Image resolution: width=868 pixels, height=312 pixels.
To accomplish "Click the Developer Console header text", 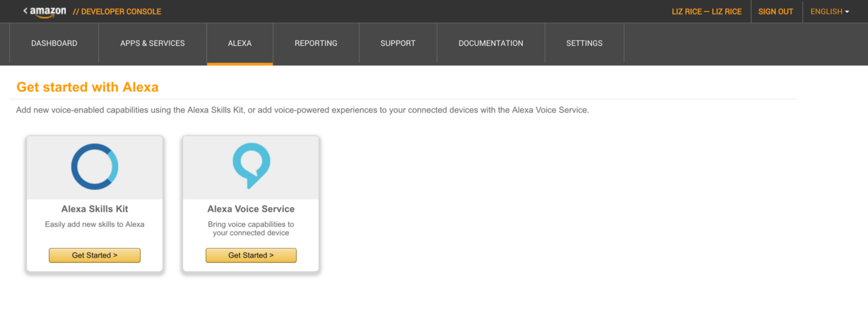I will pyautogui.click(x=120, y=11).
